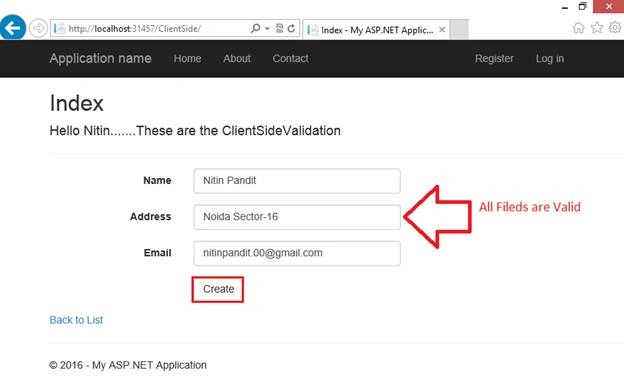Click the search magnifier icon in address bar
Viewport: 624px width, 379px height.
coord(255,28)
